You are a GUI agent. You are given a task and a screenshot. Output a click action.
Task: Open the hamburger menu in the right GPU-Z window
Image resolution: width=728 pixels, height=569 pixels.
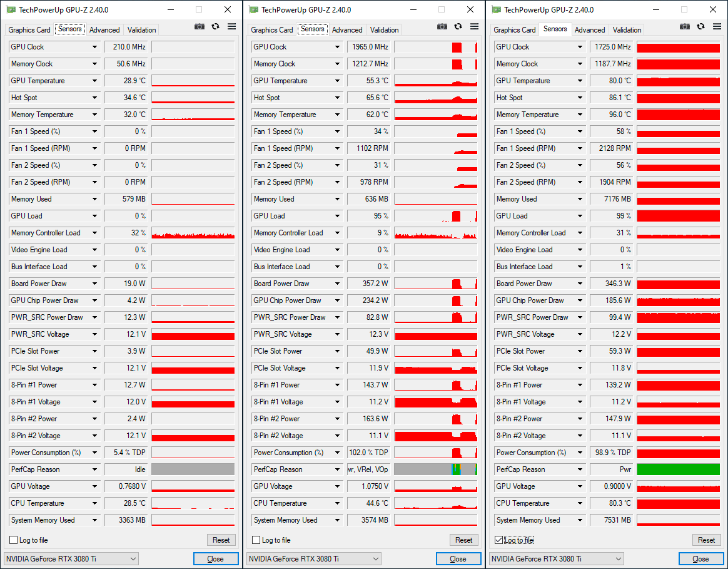point(717,26)
